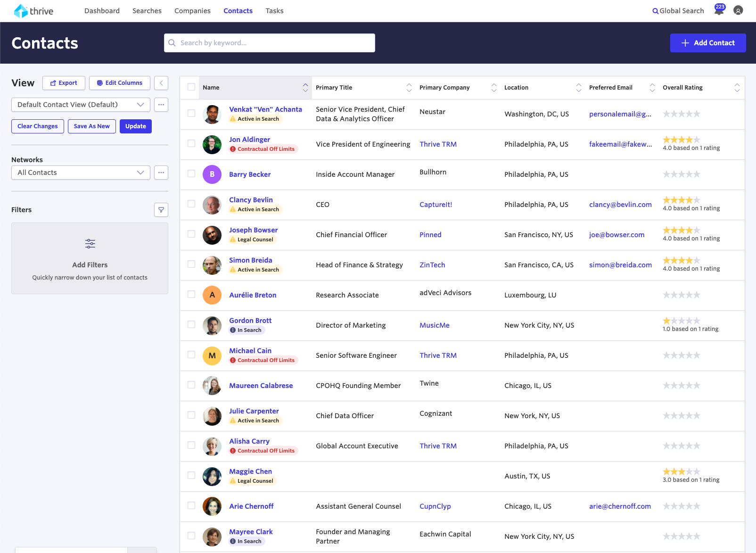Viewport: 756px width, 553px height.
Task: Click the Thrive logo
Action: click(x=33, y=11)
